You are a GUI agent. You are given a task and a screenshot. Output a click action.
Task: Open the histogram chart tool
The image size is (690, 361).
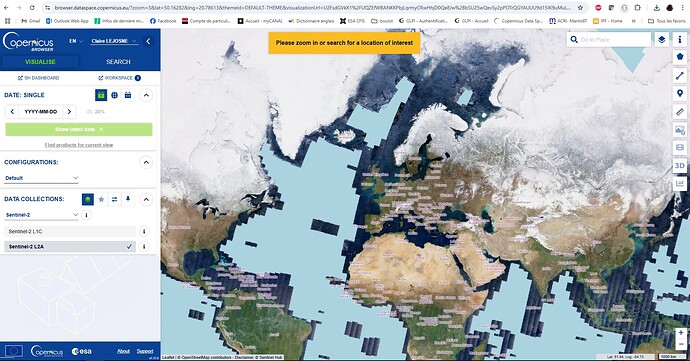(680, 183)
